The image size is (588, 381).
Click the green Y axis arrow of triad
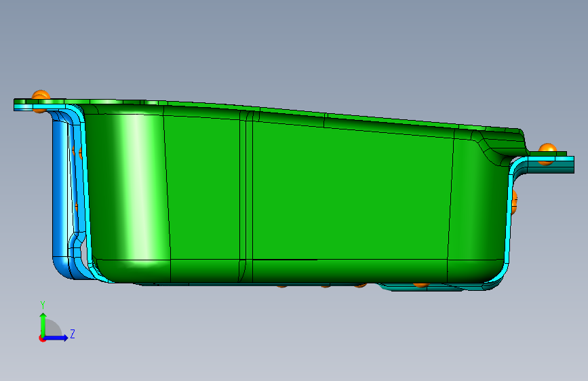pos(43,324)
